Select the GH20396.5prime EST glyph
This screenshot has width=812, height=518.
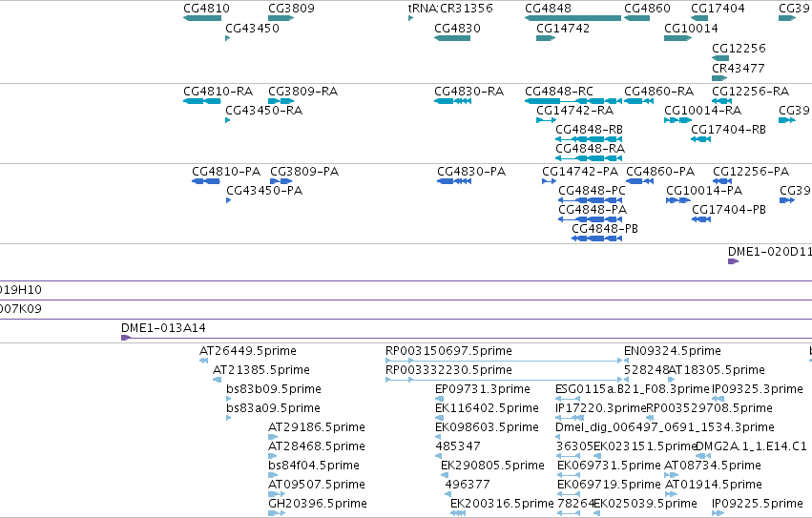point(277,513)
